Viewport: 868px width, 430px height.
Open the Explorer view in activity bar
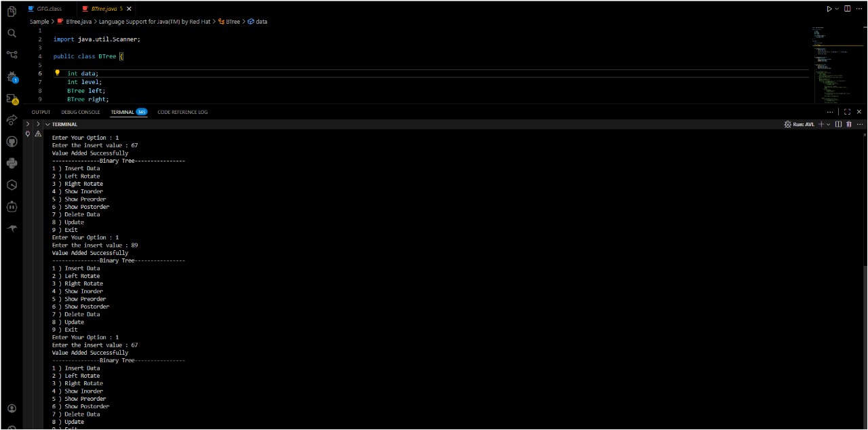click(12, 11)
